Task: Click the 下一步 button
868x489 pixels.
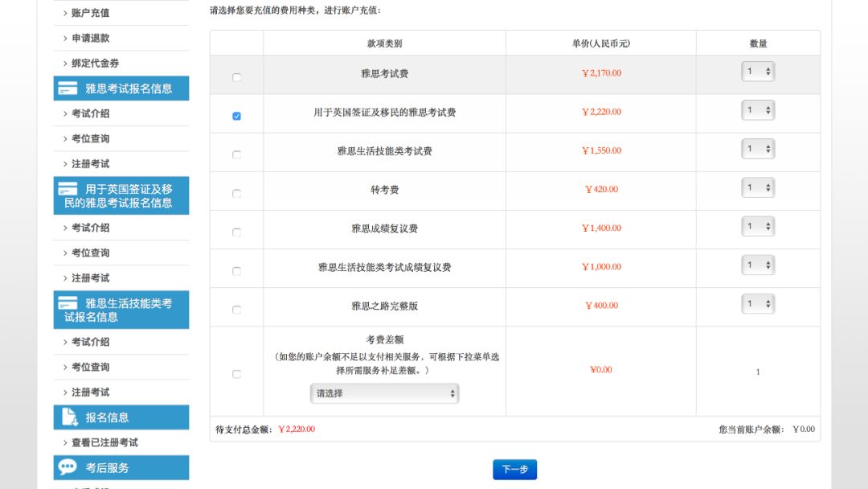Action: [x=514, y=469]
